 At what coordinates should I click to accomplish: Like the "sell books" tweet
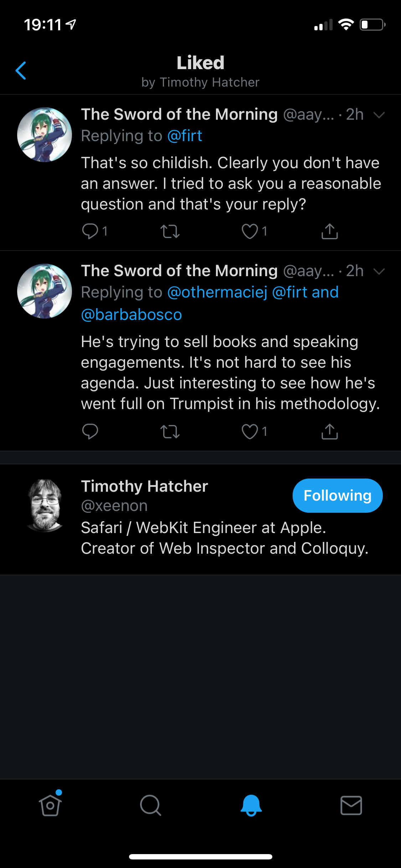pos(250,432)
